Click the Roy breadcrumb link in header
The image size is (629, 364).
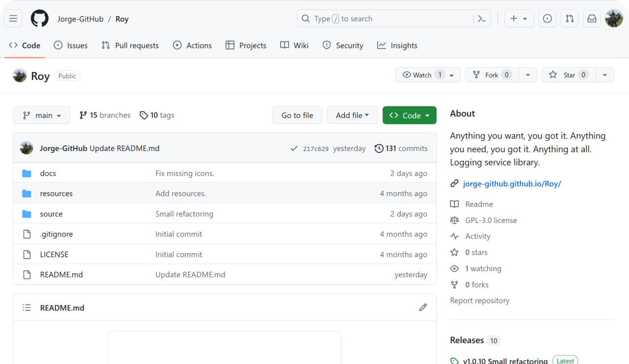point(122,19)
